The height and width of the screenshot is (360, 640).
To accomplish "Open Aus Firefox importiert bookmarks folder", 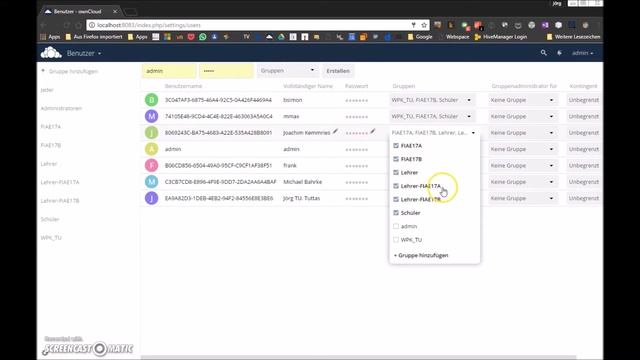I will (93, 37).
